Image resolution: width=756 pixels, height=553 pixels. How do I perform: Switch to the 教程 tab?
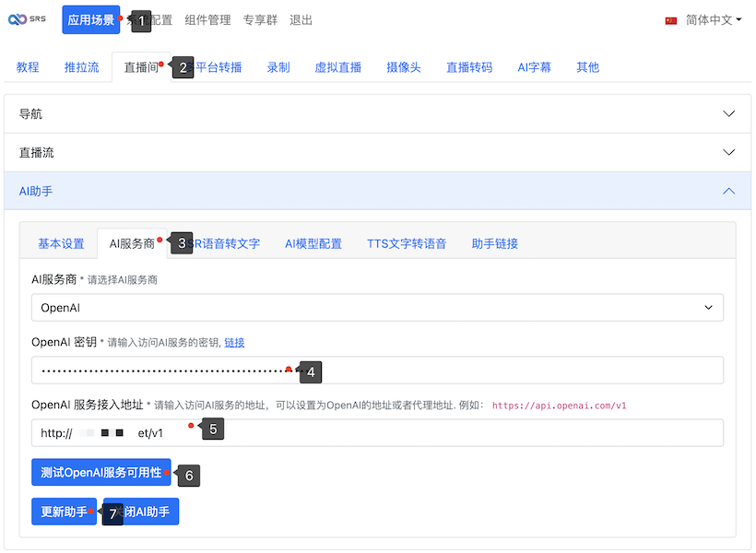[28, 67]
